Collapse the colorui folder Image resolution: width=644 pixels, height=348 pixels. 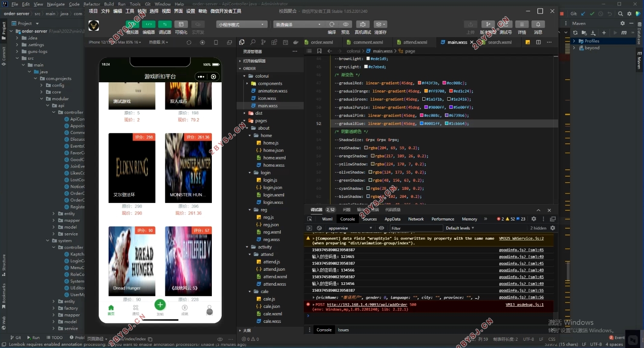[262, 76]
